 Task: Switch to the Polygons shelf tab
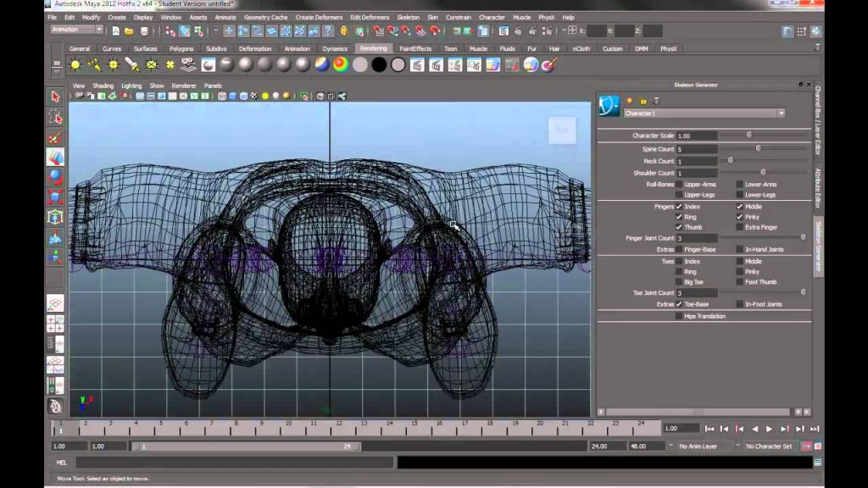tap(181, 48)
